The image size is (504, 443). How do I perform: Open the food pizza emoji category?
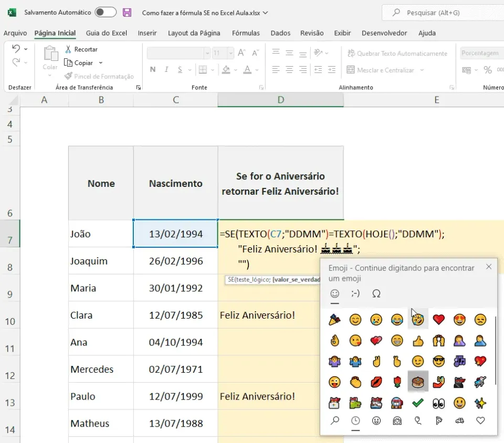click(x=439, y=420)
